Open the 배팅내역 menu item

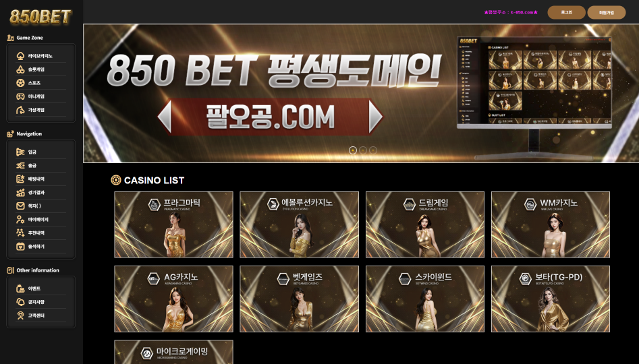point(40,179)
